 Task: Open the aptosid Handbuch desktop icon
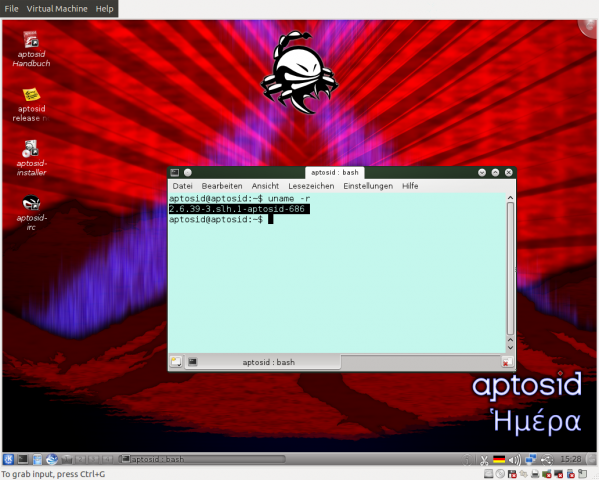[31, 49]
